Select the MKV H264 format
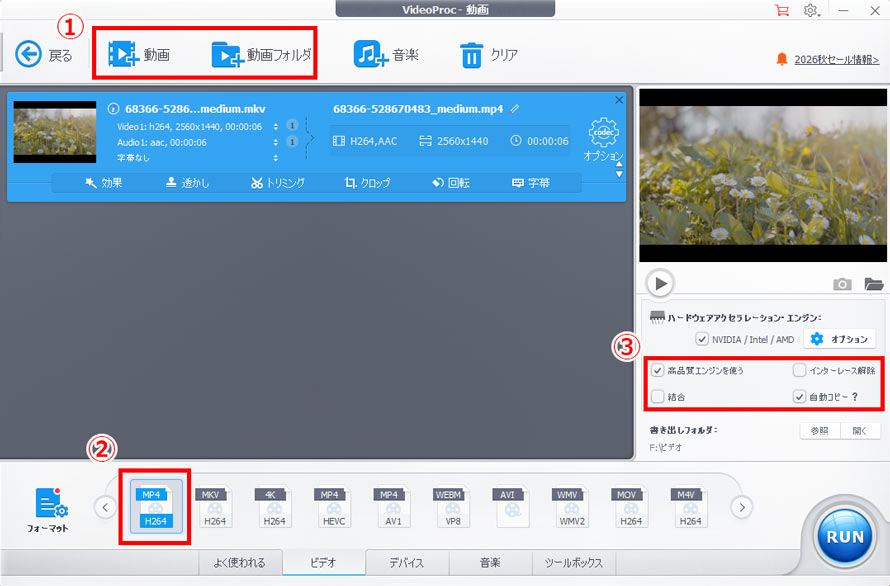Viewport: 890px width, 586px height. click(x=214, y=507)
